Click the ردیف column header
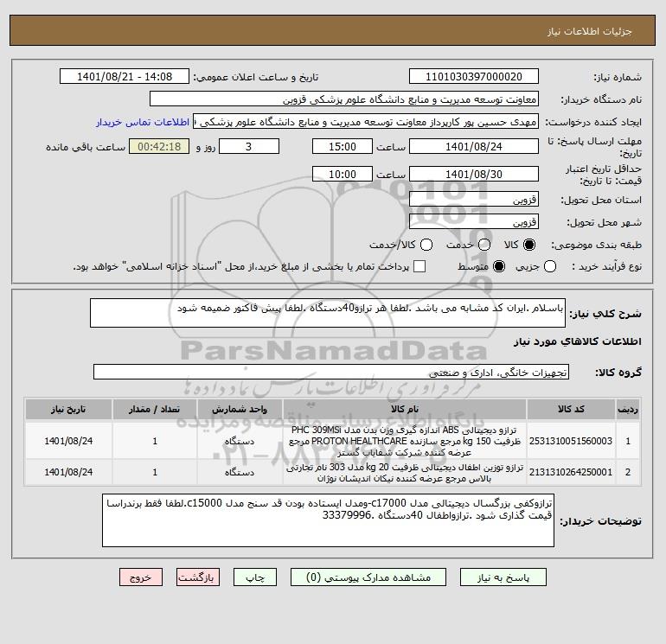 click(x=628, y=409)
